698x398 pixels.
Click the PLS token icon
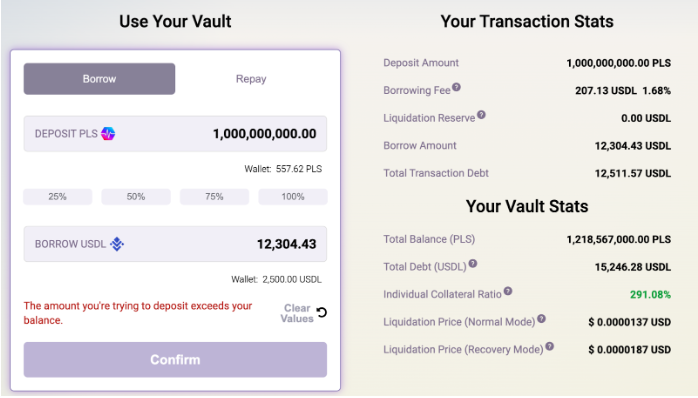(108, 134)
